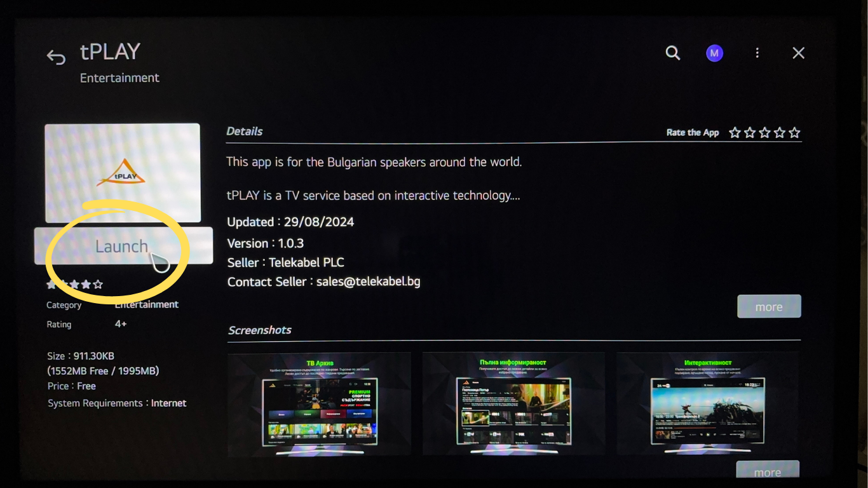Click the tPLAY app logo image

[x=122, y=173]
